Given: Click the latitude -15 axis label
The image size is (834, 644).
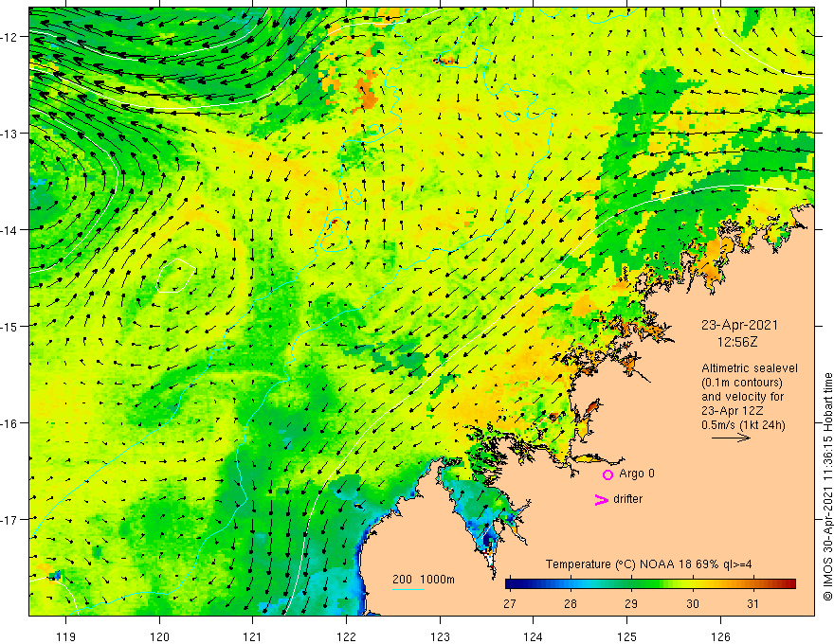Looking at the screenshot, I should (x=9, y=326).
